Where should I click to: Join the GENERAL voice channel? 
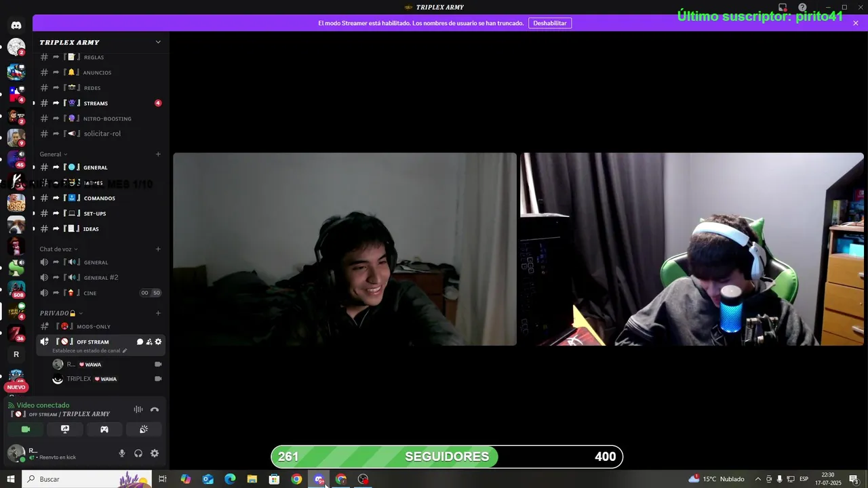(x=100, y=262)
